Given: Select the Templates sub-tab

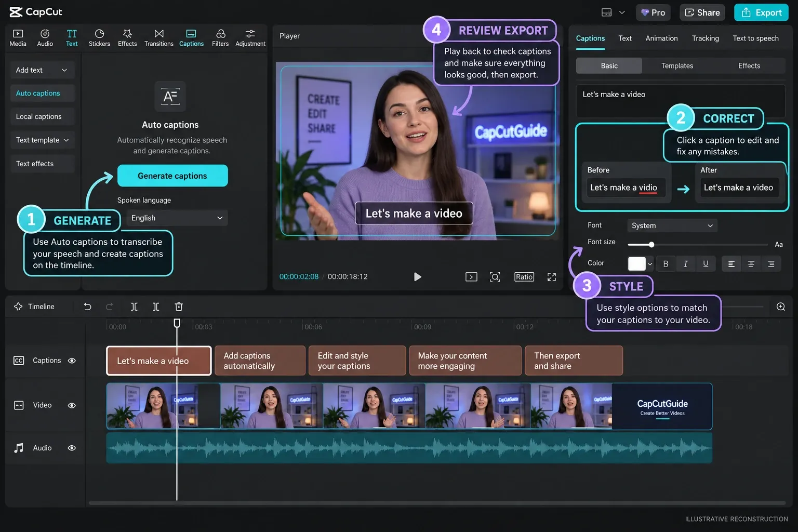Looking at the screenshot, I should (x=677, y=66).
